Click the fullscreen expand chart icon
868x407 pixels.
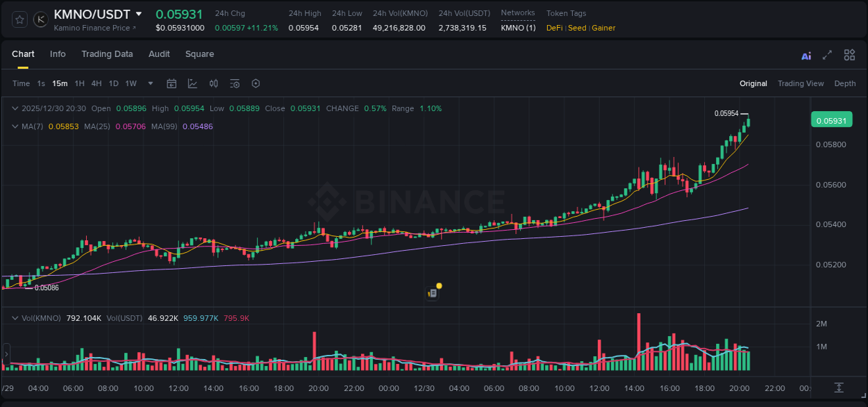coord(827,55)
